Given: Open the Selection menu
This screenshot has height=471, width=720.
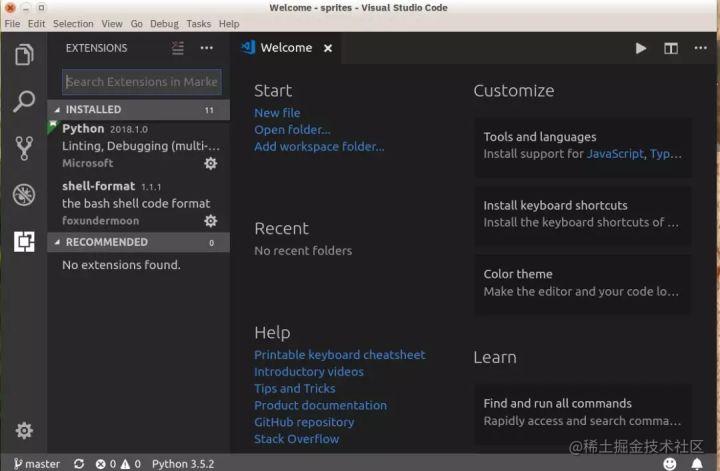Looking at the screenshot, I should point(73,23).
